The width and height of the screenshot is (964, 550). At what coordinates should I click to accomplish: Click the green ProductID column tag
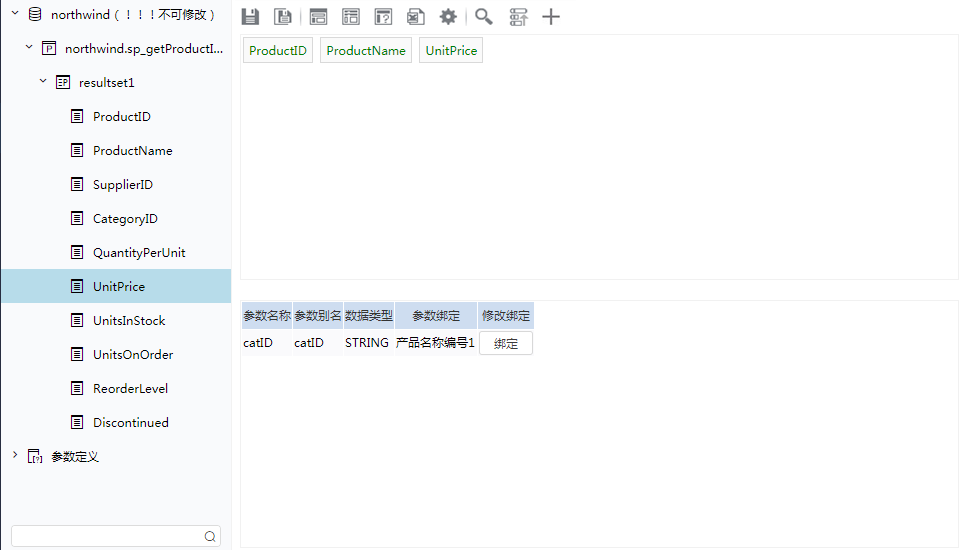pos(278,50)
